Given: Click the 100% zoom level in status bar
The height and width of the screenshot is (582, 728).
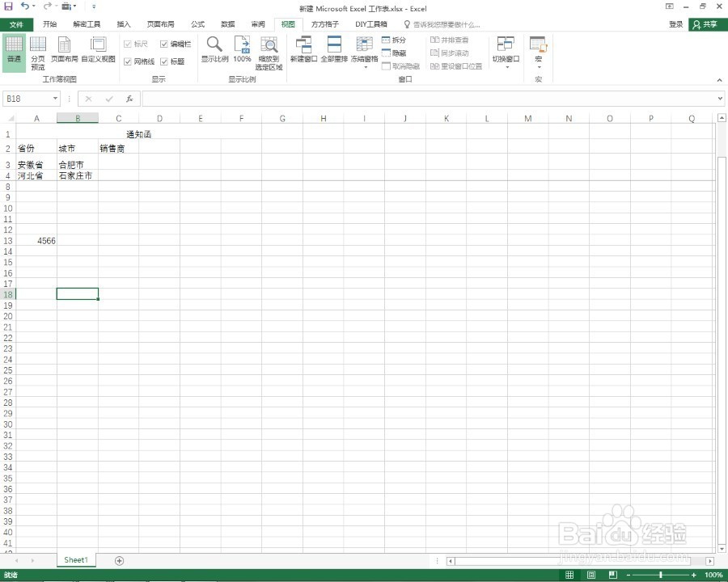Looking at the screenshot, I should pyautogui.click(x=713, y=575).
